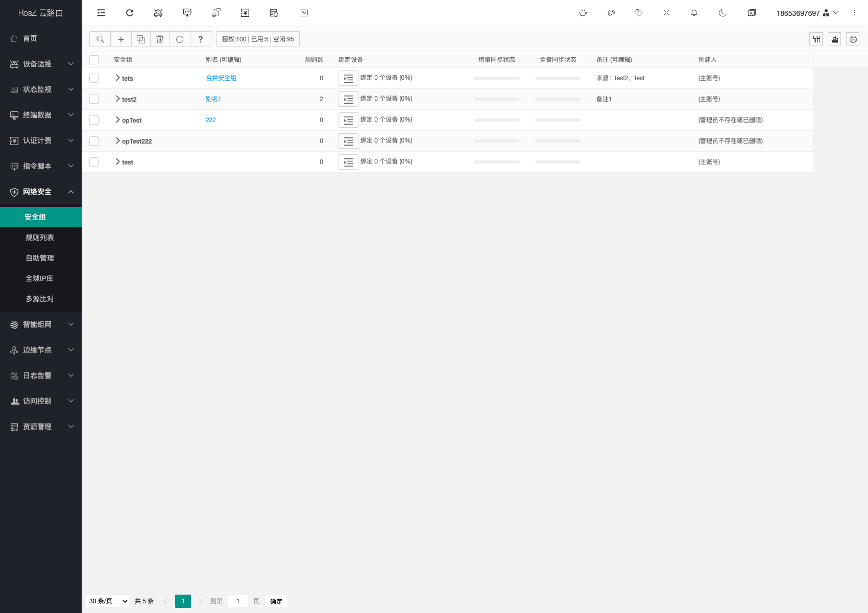Viewport: 868px width, 613px height.
Task: Toggle the dark mode moon icon
Action: 722,13
